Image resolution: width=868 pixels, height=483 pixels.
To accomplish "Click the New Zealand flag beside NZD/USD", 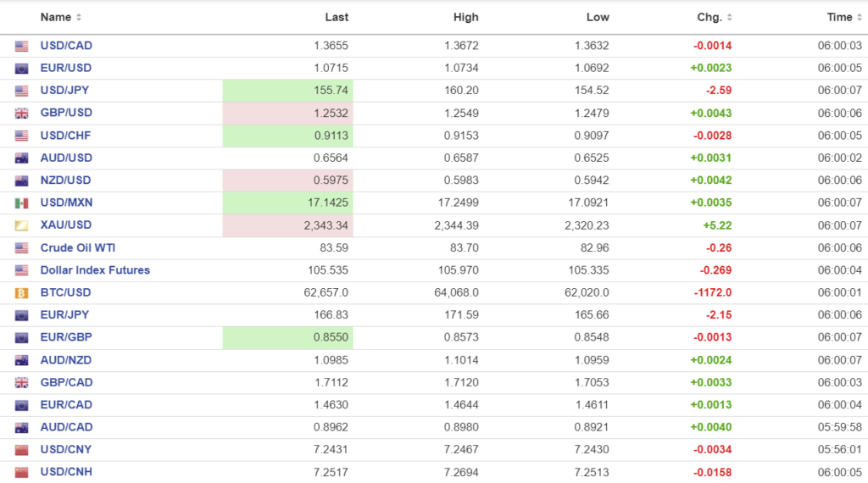I will coord(21,180).
